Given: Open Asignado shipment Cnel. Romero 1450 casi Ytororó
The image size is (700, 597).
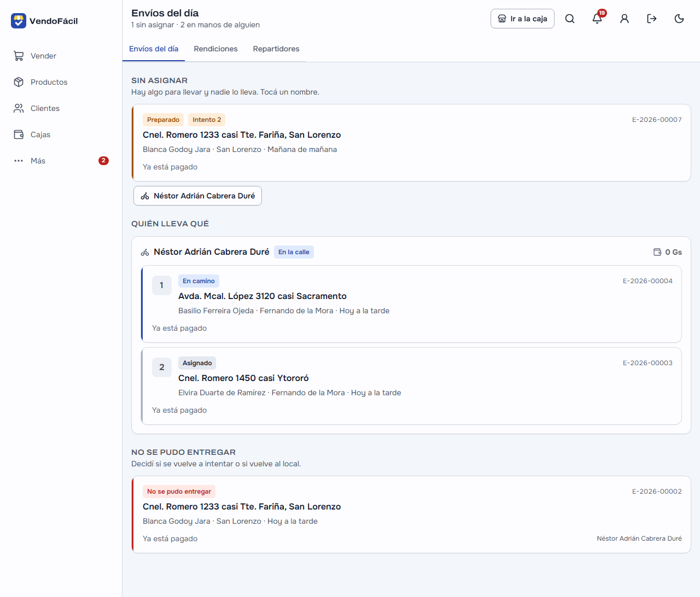Looking at the screenshot, I should [411, 386].
